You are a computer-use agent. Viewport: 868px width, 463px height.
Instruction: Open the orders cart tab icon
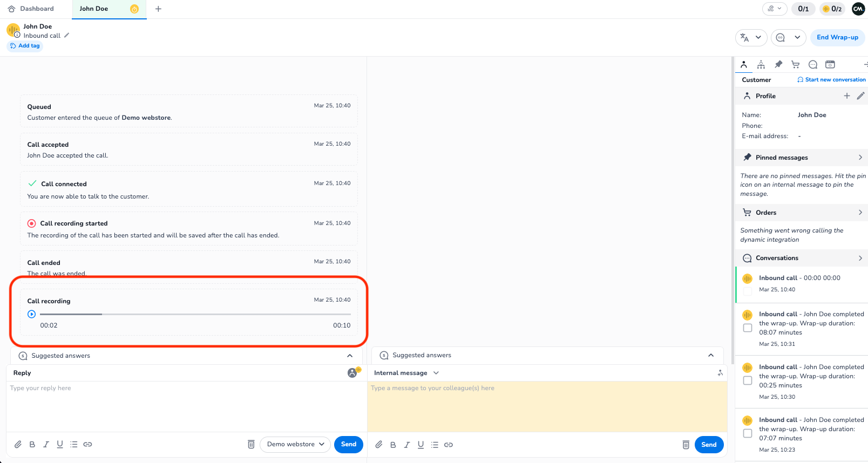pos(795,65)
